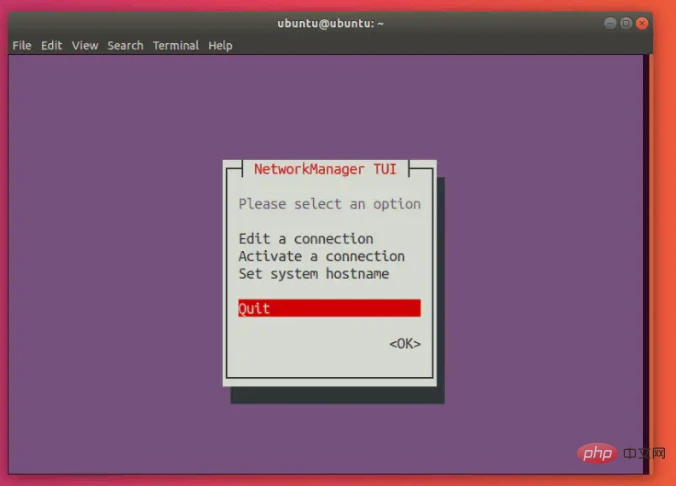Open the File menu
Viewport: 676px width, 486px height.
coord(21,45)
